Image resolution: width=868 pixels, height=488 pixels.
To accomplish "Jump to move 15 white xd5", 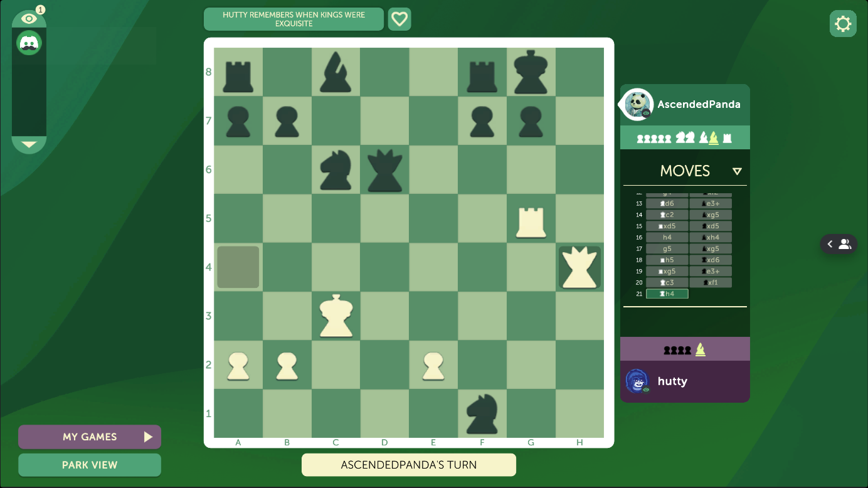I will pos(667,226).
